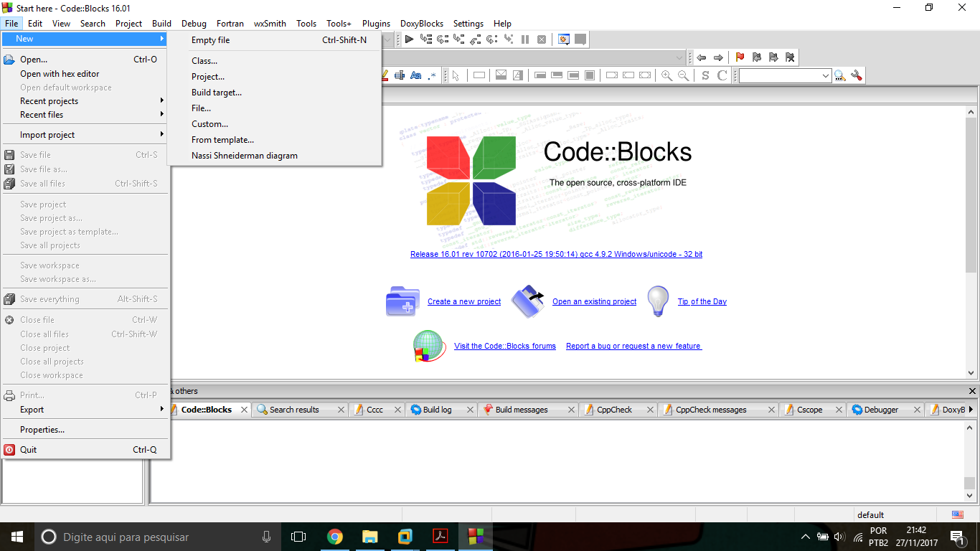Click the 'Open an existing project' link
Viewport: 980px width, 551px height.
[594, 301]
